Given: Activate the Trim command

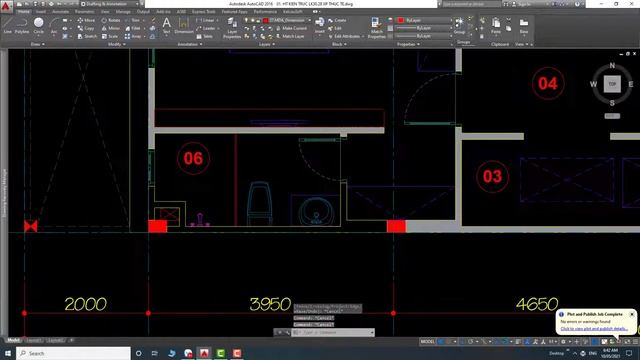Looking at the screenshot, I should (132, 20).
